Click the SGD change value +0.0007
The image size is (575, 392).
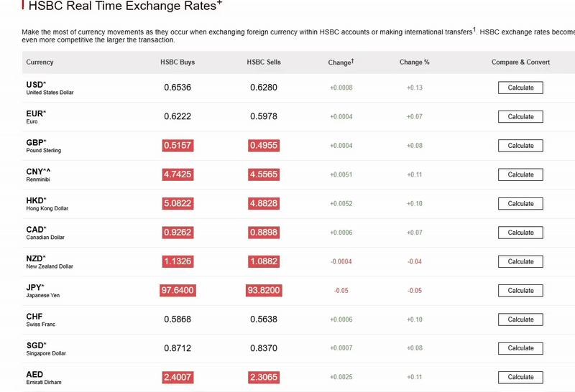341,348
